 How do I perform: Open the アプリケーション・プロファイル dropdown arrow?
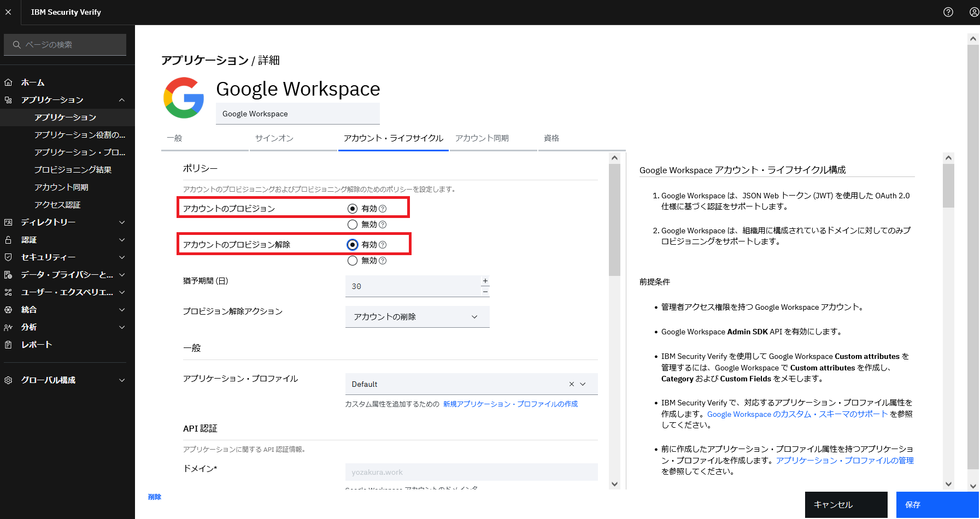click(x=583, y=384)
